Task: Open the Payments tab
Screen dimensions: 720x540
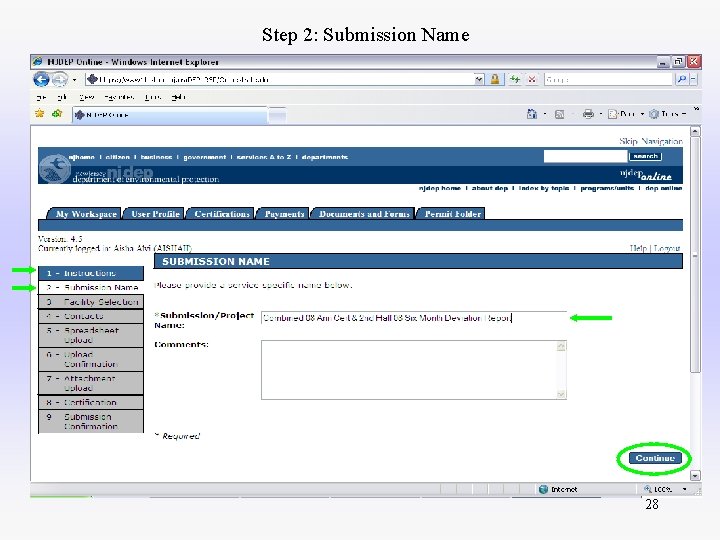Action: [284, 214]
